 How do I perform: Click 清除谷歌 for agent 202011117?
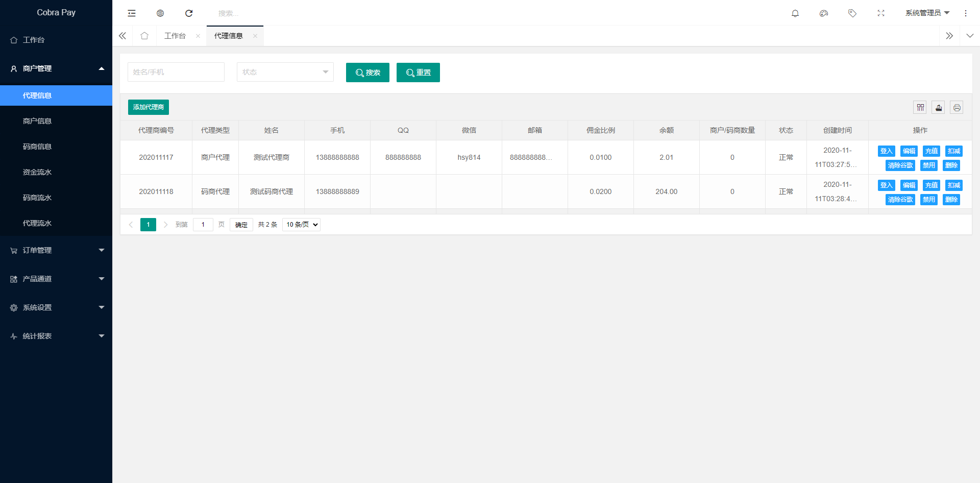pyautogui.click(x=900, y=165)
